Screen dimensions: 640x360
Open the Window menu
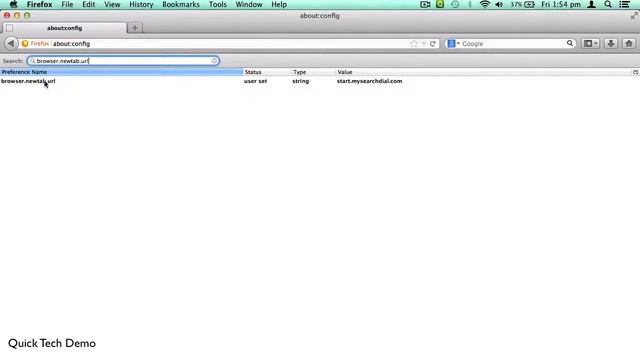coord(249,4)
